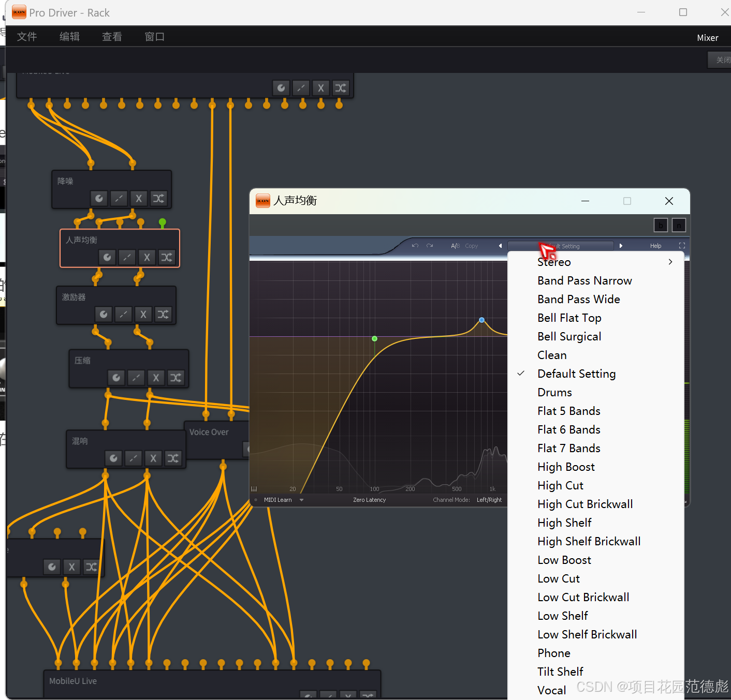
Task: Click the shuffle icon on the 混响 module
Action: [173, 458]
